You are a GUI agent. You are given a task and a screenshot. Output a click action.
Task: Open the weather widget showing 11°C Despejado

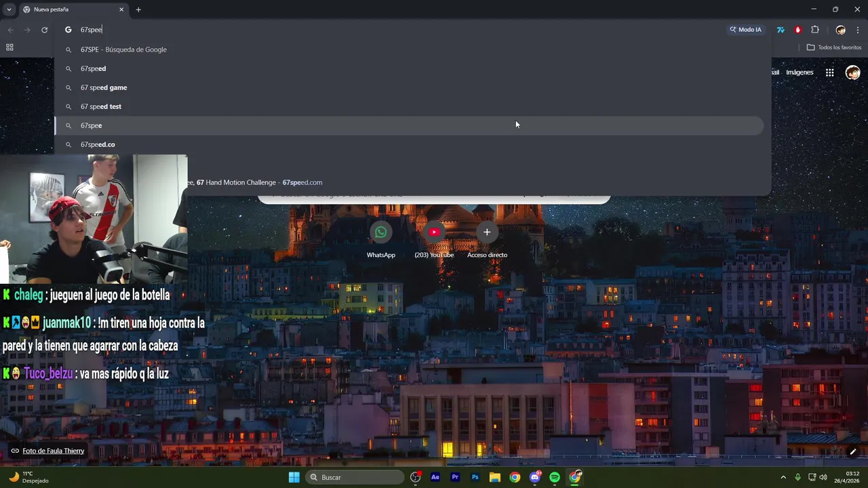(28, 477)
